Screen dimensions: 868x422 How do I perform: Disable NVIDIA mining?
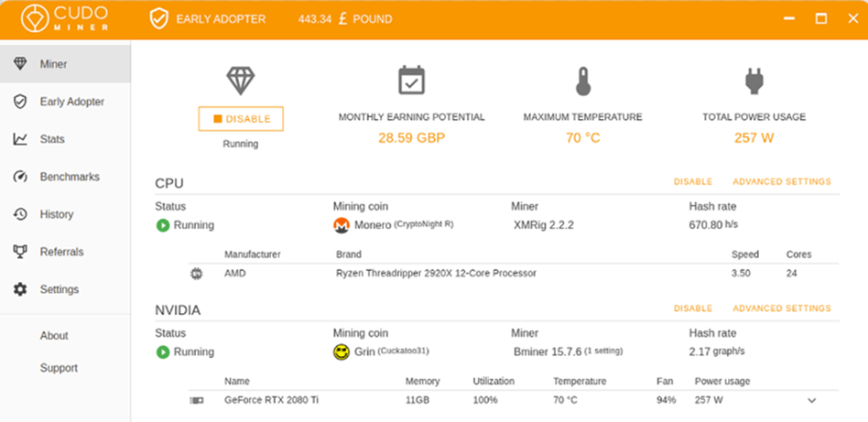pos(693,308)
